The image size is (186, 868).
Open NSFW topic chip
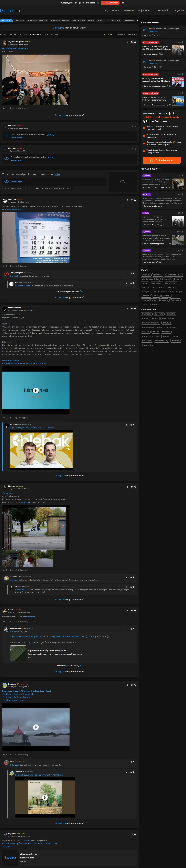pyautogui.click(x=144, y=304)
